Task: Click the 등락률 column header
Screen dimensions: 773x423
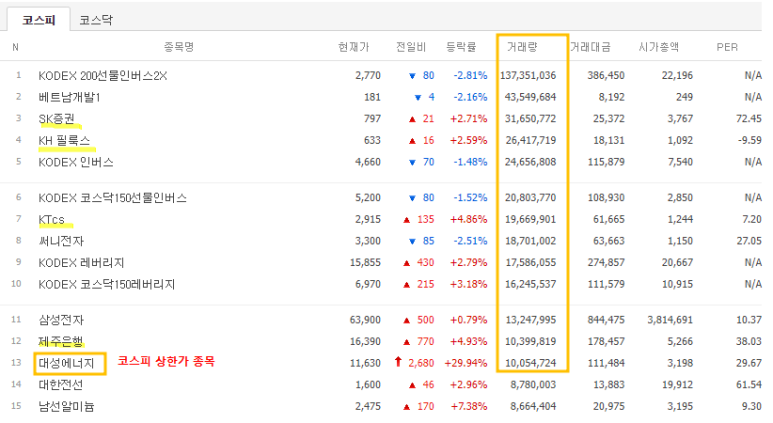Action: 461,47
